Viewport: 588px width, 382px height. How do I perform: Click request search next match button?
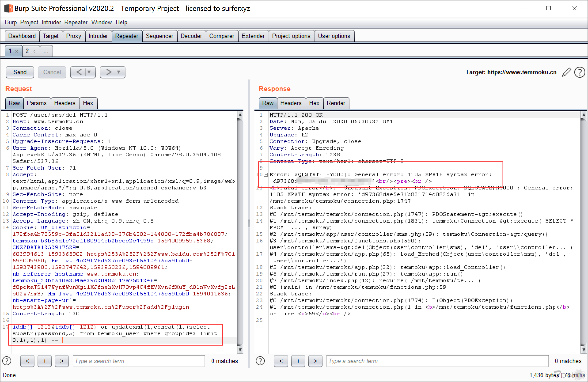click(x=62, y=361)
